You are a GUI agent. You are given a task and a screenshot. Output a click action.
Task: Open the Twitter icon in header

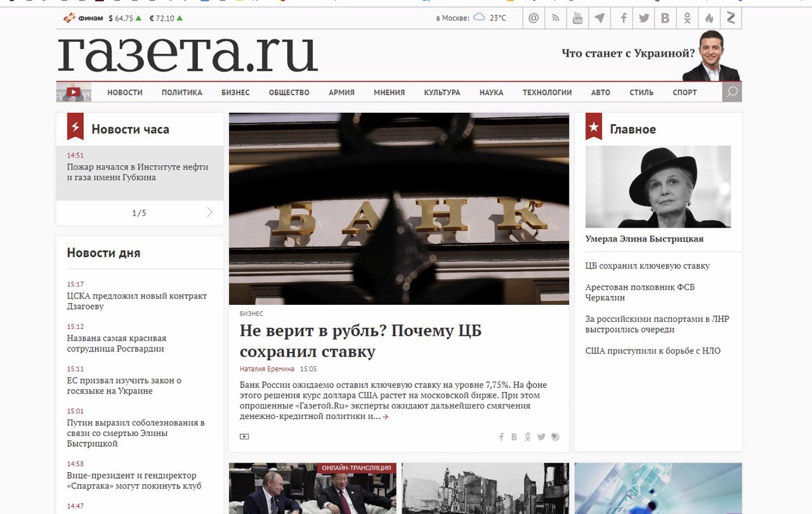pos(644,18)
